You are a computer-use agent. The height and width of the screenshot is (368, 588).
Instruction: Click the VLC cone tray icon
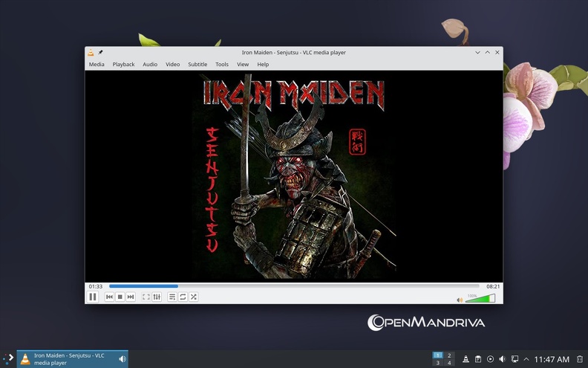click(465, 359)
